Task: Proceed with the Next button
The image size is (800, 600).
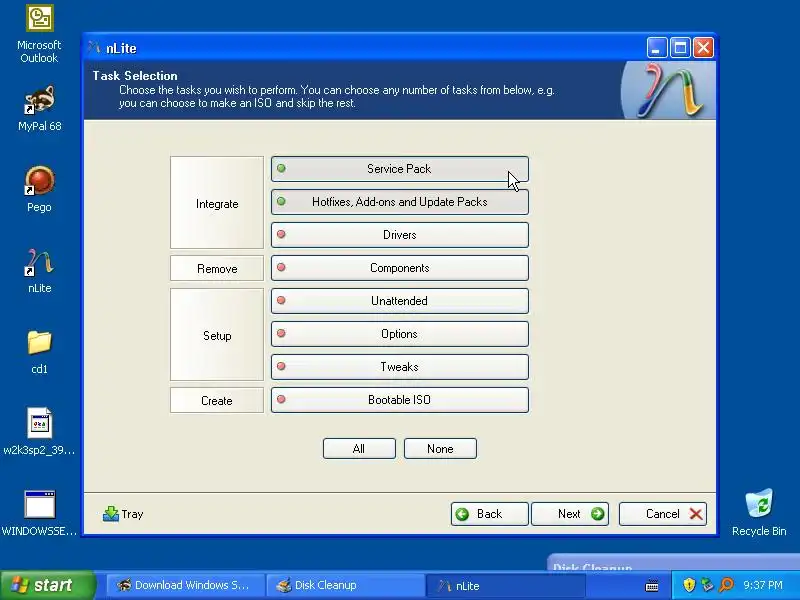Action: (570, 514)
